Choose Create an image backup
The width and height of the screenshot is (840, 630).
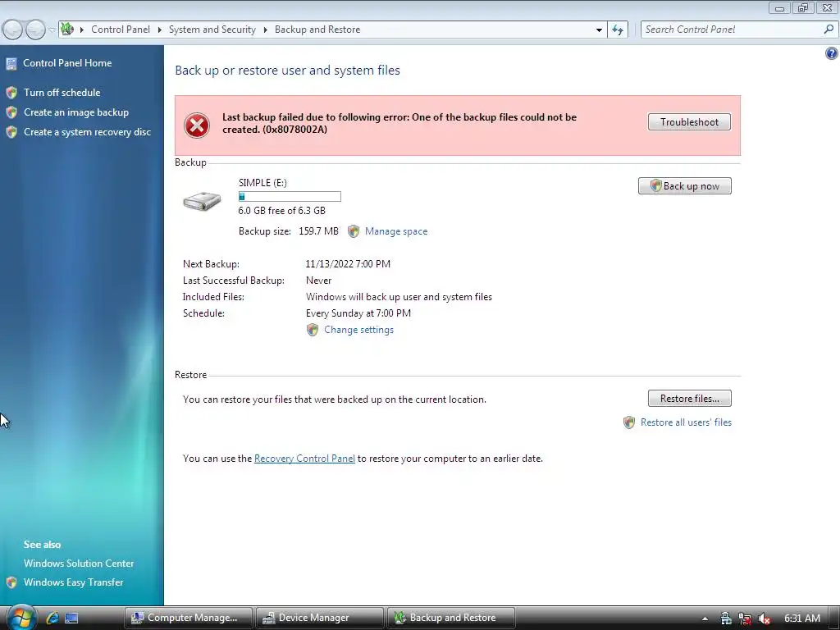point(76,112)
